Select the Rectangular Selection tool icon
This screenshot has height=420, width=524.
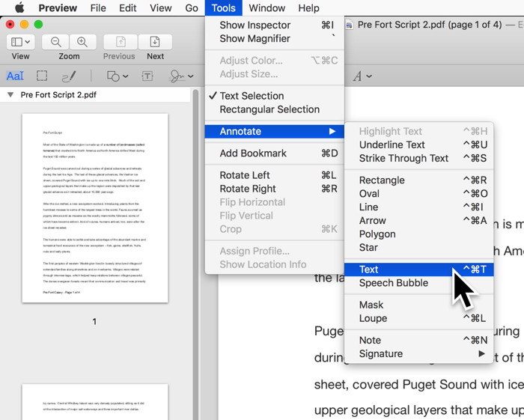point(42,76)
